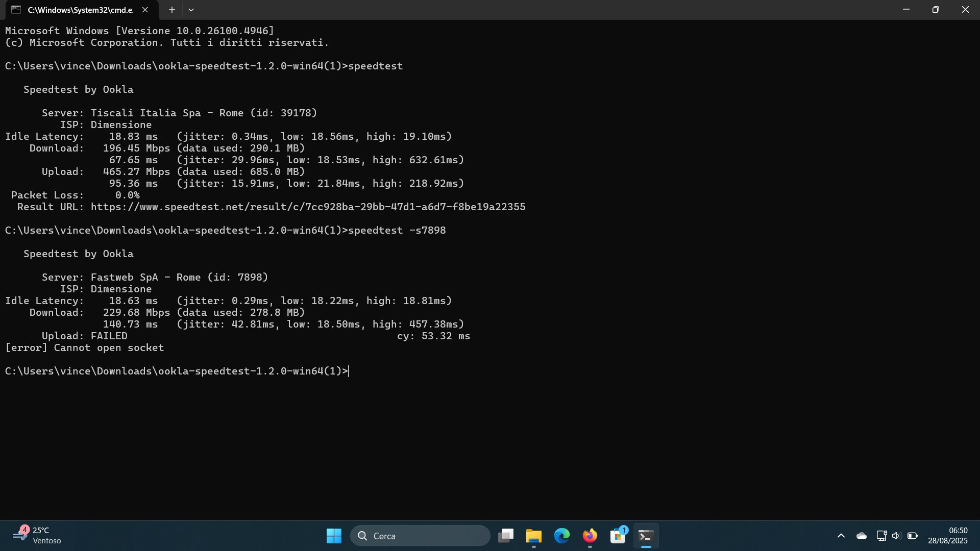Close the cmd.exe tab
This screenshot has width=980, height=551.
point(145,10)
